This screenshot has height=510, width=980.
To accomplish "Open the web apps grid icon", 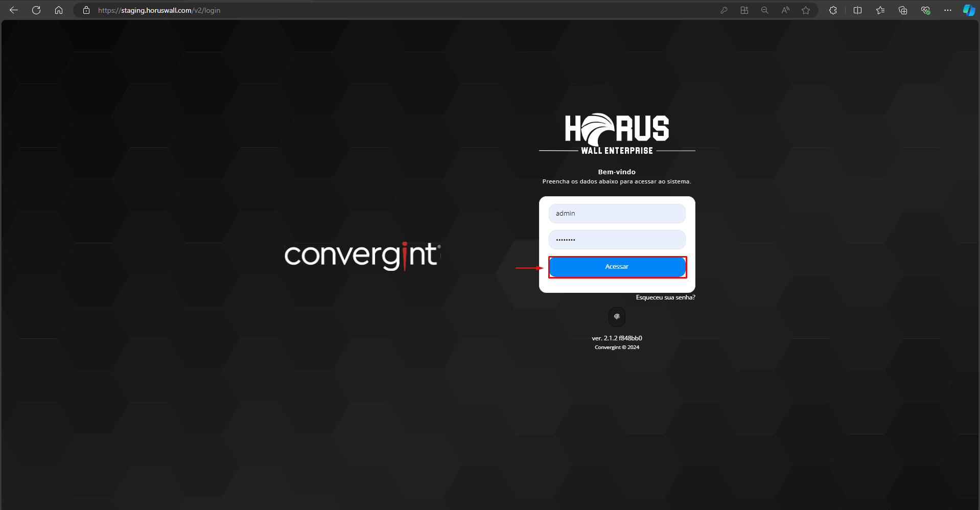I will pos(744,10).
